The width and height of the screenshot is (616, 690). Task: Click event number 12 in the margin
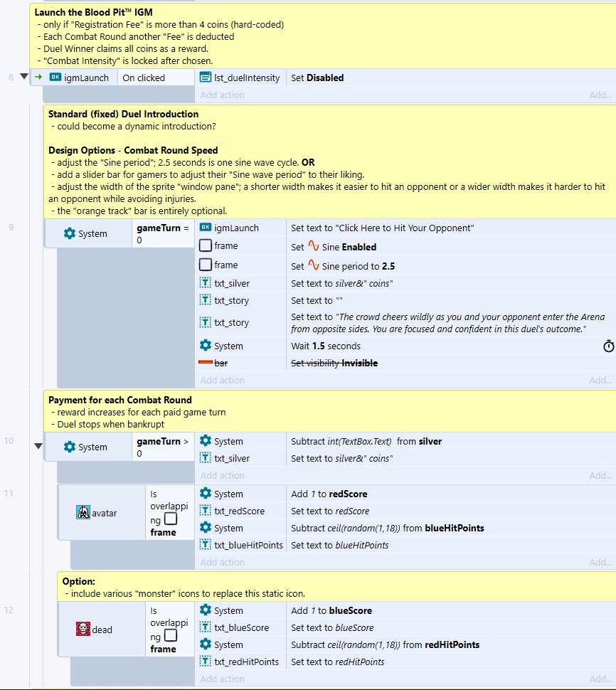click(x=9, y=610)
